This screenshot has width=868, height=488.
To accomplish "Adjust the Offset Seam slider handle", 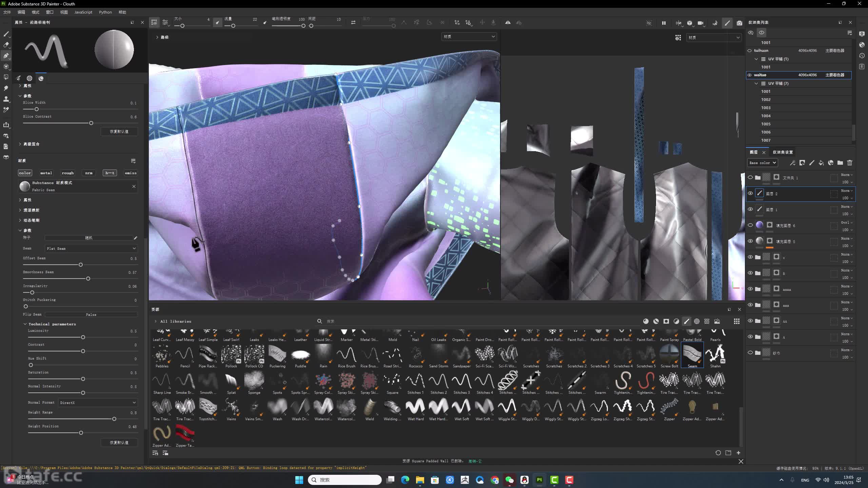I will click(81, 265).
